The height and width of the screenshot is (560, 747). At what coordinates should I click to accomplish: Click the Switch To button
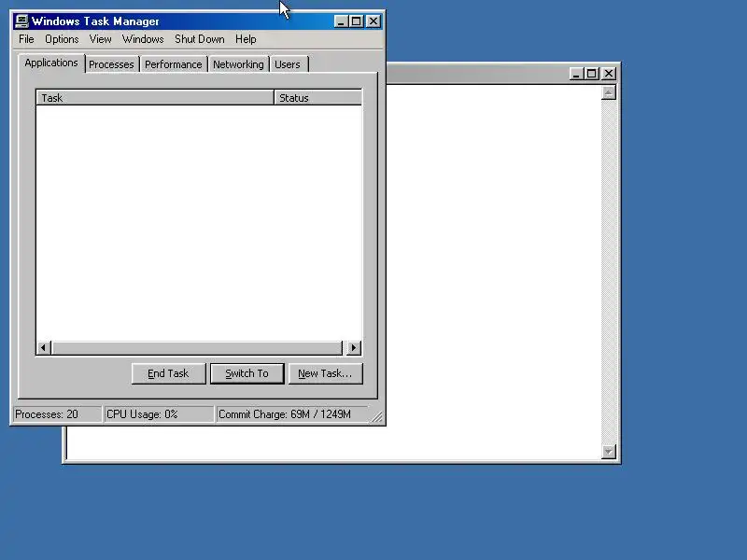click(247, 373)
